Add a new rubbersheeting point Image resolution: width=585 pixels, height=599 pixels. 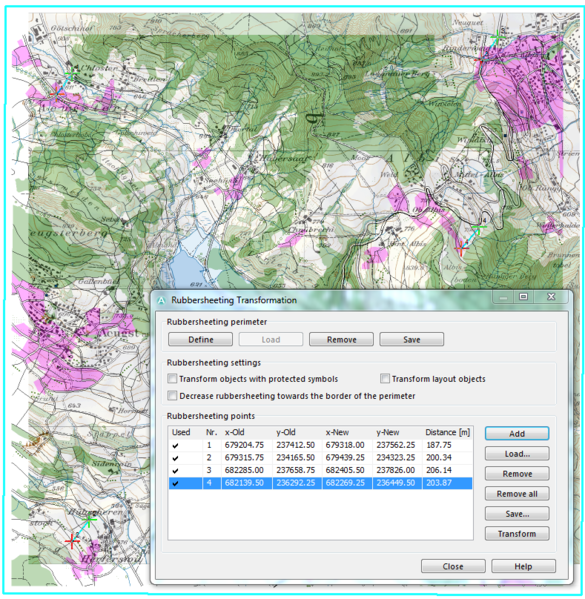(x=517, y=434)
